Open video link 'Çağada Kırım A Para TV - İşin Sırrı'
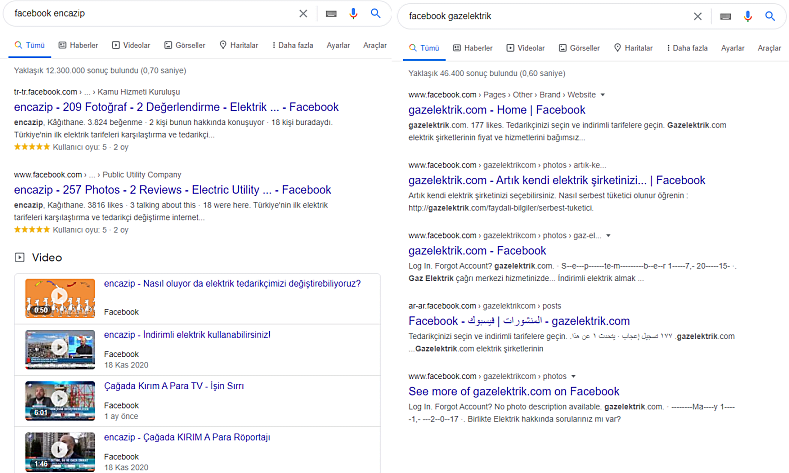789x473 pixels. [174, 386]
